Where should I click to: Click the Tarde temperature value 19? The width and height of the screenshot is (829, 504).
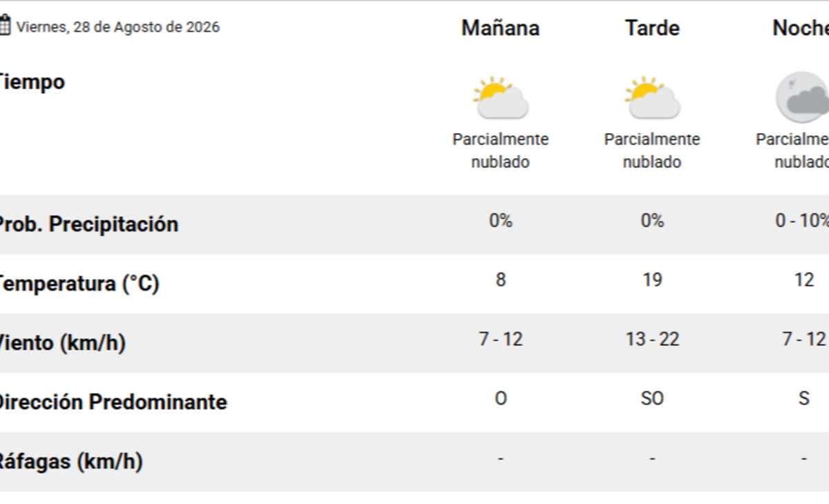point(652,280)
